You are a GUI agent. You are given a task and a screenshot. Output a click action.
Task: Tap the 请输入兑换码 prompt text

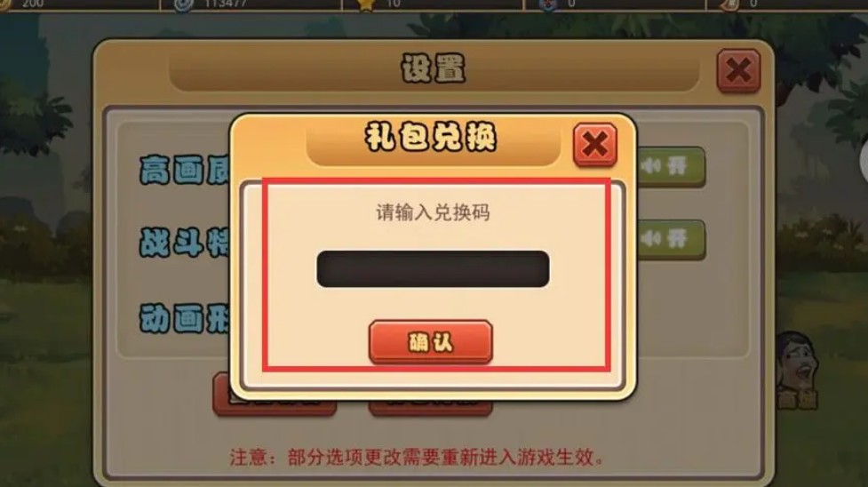(433, 212)
